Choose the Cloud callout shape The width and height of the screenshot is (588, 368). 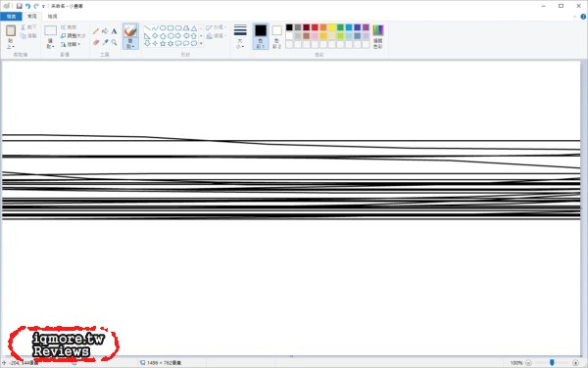pyautogui.click(x=194, y=43)
